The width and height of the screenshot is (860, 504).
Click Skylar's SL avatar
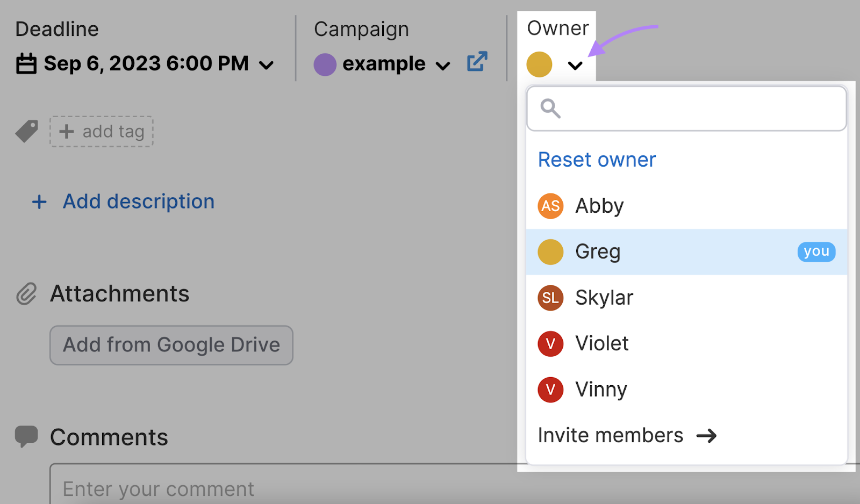[x=550, y=298]
